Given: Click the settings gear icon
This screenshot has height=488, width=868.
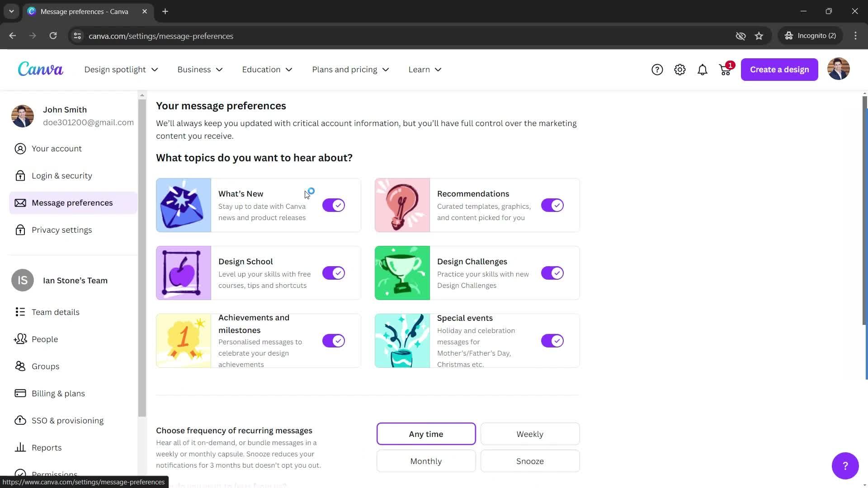Looking at the screenshot, I should coord(679,70).
